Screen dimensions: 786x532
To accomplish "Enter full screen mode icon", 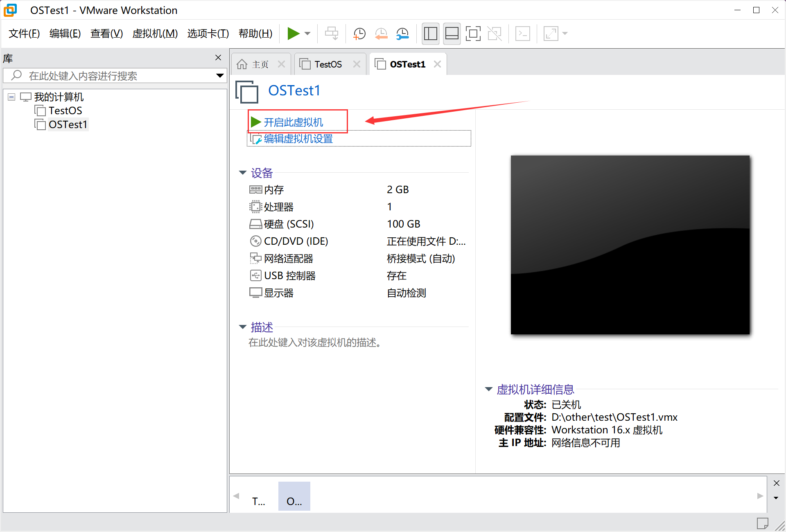I will [473, 34].
